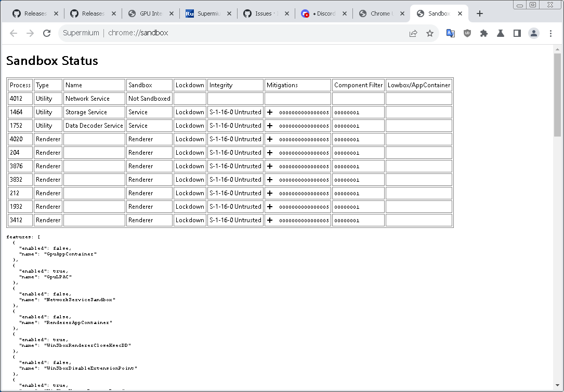
Task: Click the share page icon
Action: 413,33
